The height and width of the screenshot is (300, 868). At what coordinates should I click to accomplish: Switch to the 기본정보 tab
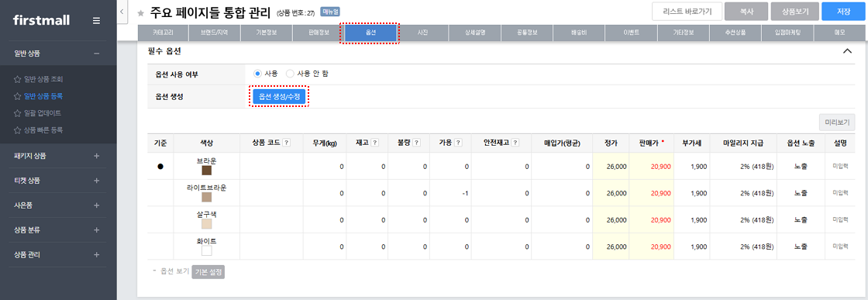click(267, 33)
